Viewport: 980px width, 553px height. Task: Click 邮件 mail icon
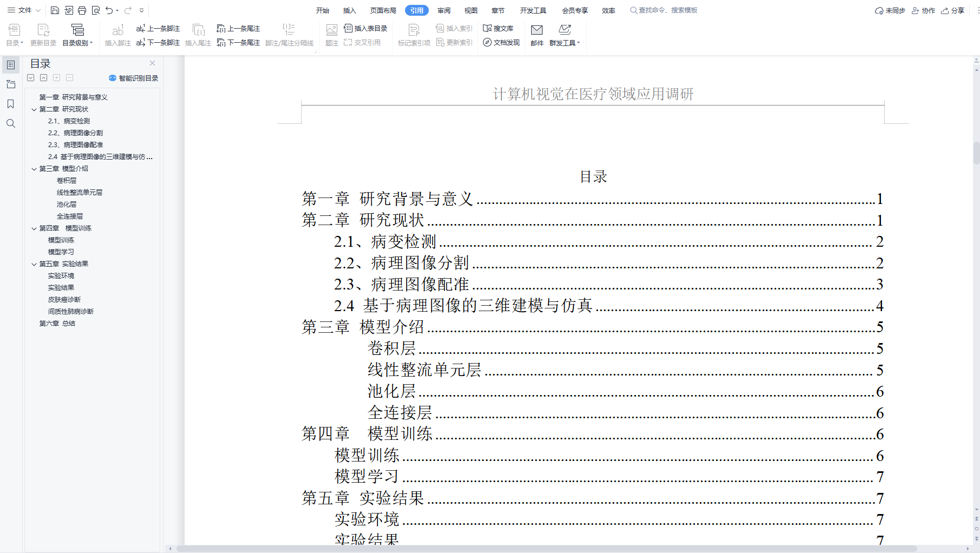(537, 35)
